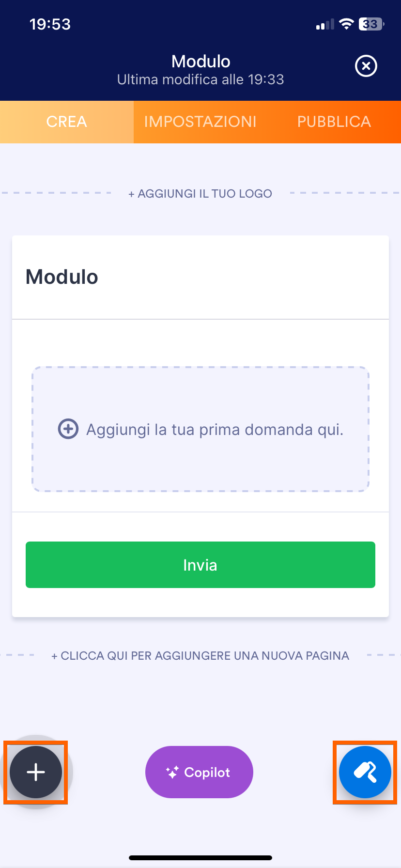The width and height of the screenshot is (401, 868).
Task: Select the Modulo form title heading
Action: [x=62, y=277]
